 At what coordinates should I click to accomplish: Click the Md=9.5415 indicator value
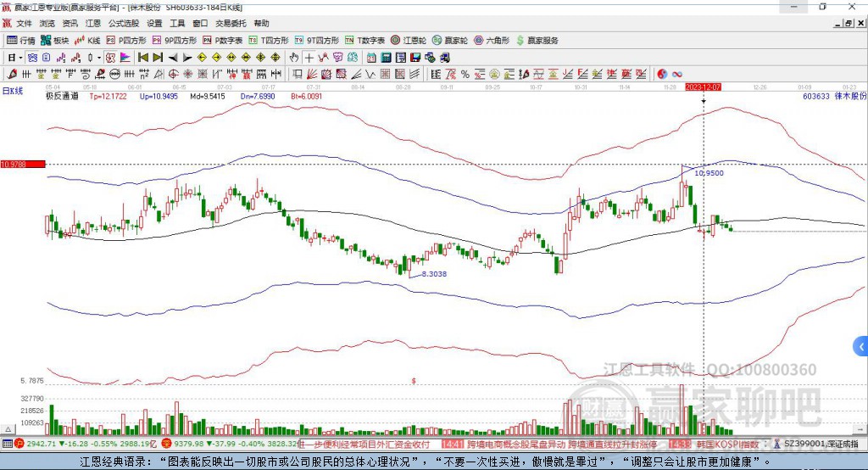pos(208,97)
